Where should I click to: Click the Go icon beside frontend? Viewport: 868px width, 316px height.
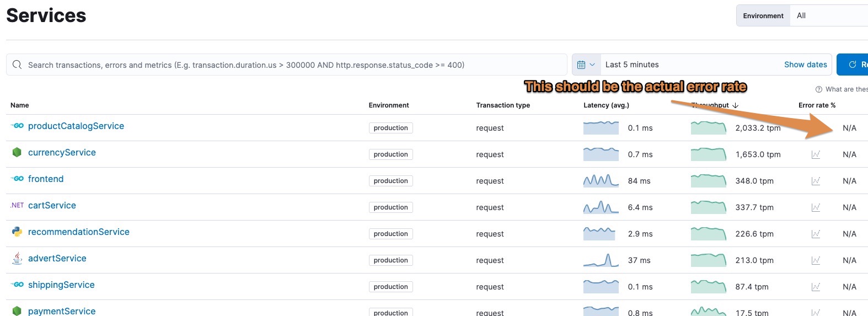[18, 179]
